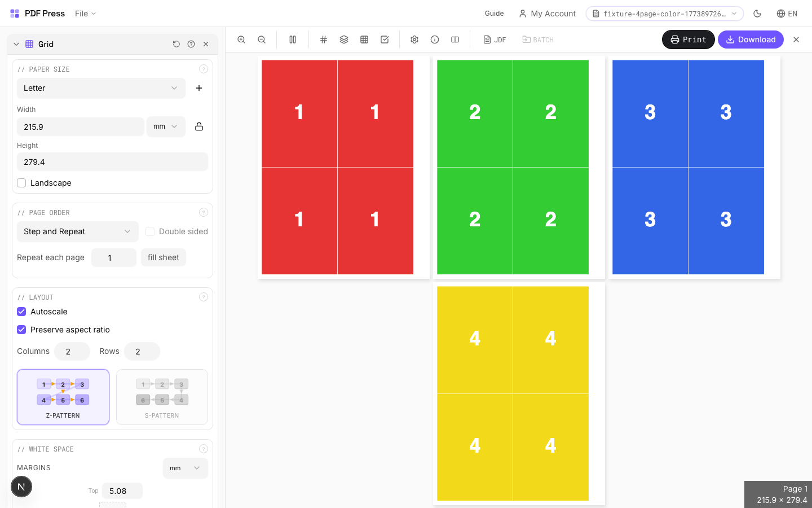
Task: Click the info icon in the toolbar
Action: pyautogui.click(x=435, y=40)
